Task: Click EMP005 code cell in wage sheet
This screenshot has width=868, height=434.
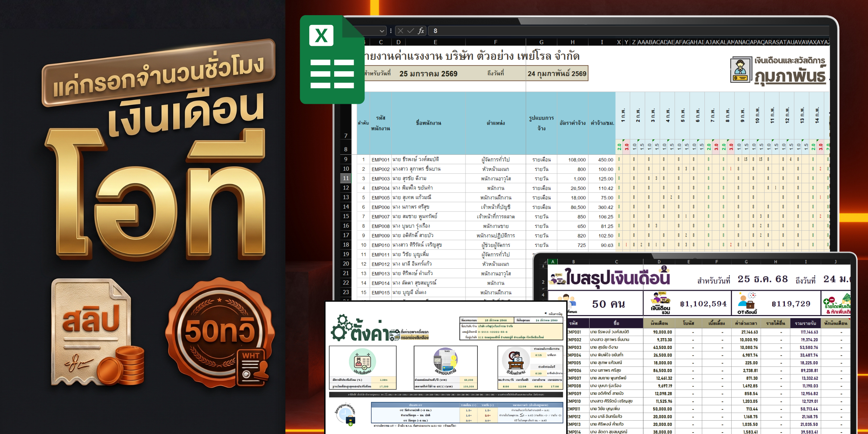Action: pos(380,197)
